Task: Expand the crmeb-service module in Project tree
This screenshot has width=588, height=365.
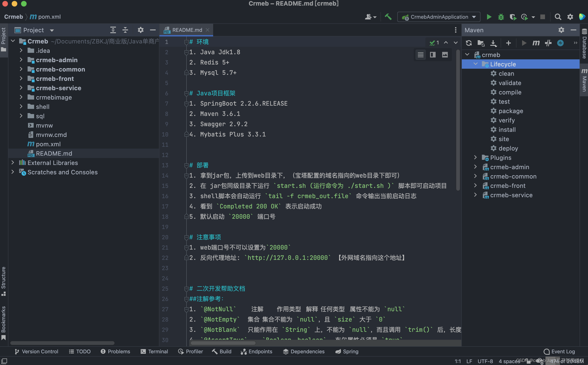Action: 21,88
